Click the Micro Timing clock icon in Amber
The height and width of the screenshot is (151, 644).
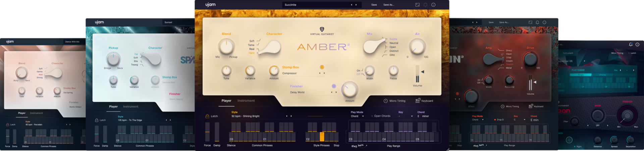pos(386,101)
